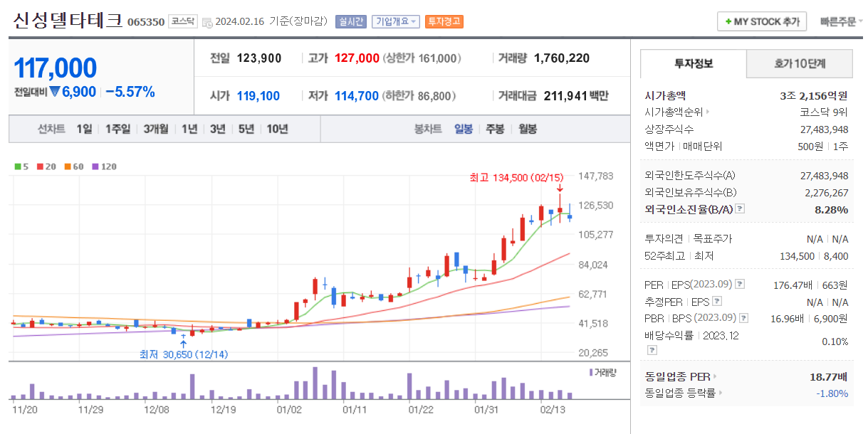Click the 시가 value 119,100
Image resolution: width=868 pixels, height=434 pixels.
[x=259, y=95]
